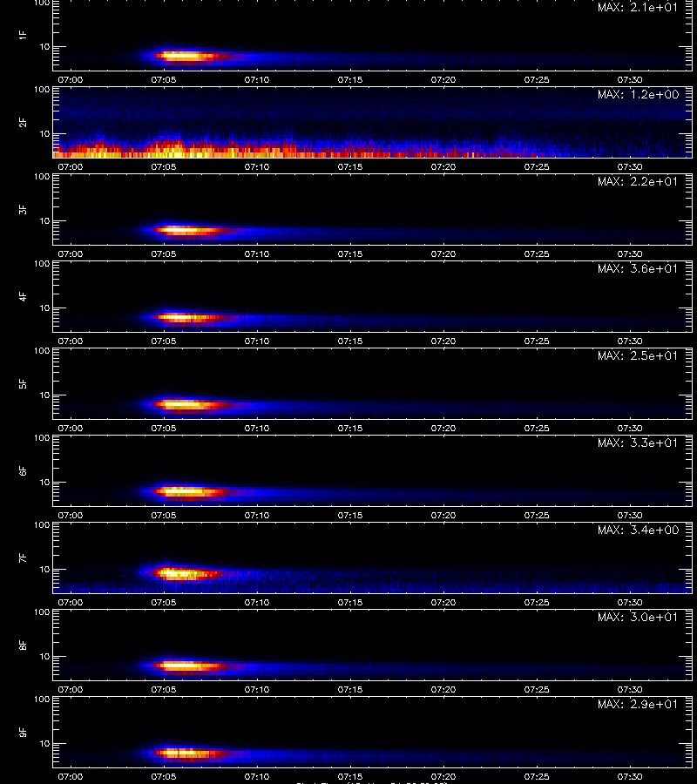697x784 pixels.
Task: Click the 07:10 tick label below panel 9F
Action: (x=256, y=776)
